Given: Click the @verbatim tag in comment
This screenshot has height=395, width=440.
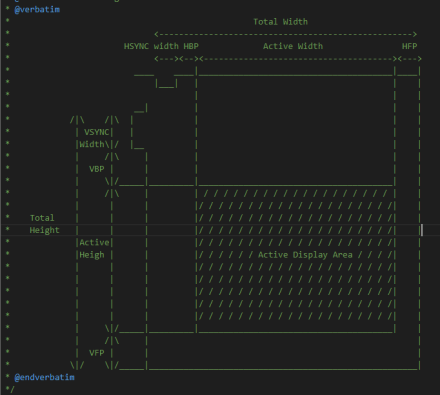Looking at the screenshot, I should click(37, 9).
